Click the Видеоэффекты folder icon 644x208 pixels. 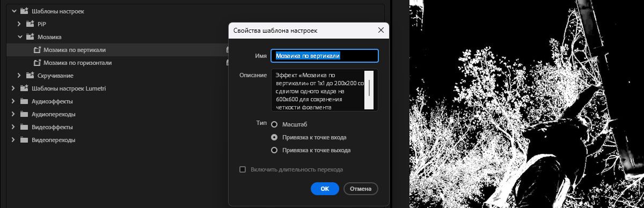pyautogui.click(x=24, y=127)
